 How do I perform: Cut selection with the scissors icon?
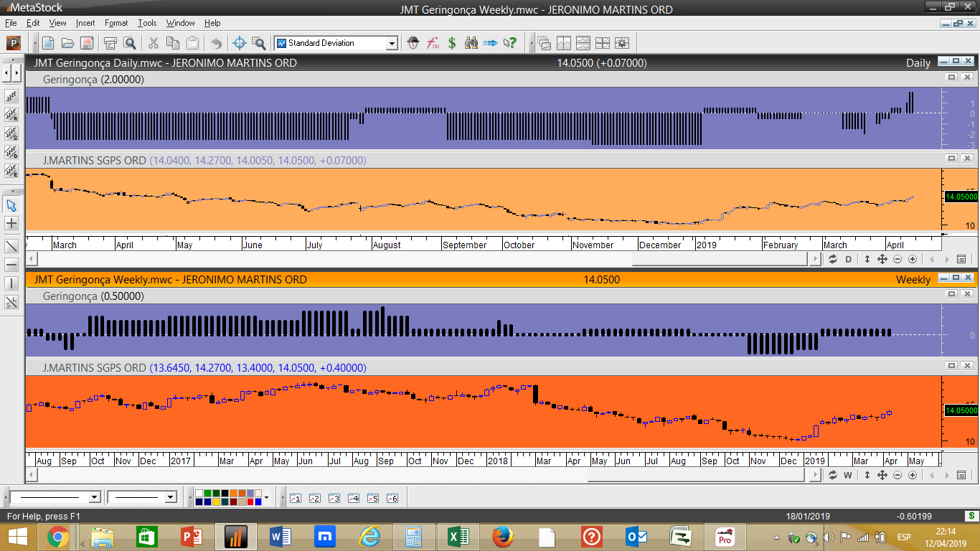pyautogui.click(x=154, y=43)
